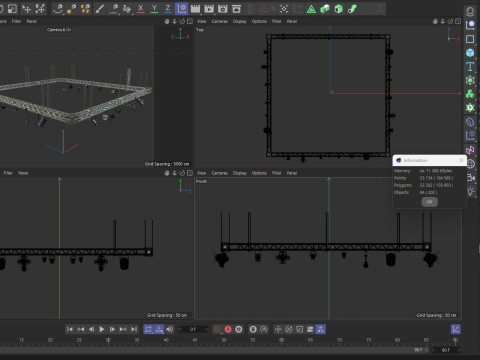
Task: Click the green gear effector icon
Action: point(470,108)
